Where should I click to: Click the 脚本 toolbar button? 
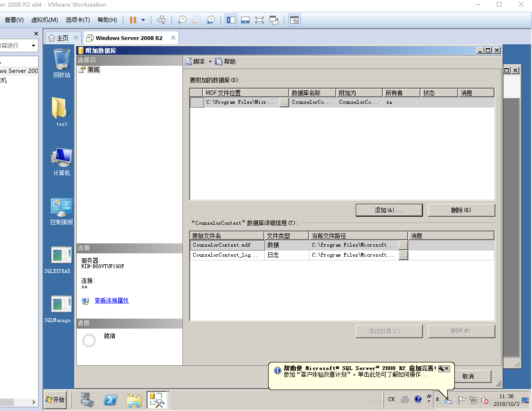195,61
